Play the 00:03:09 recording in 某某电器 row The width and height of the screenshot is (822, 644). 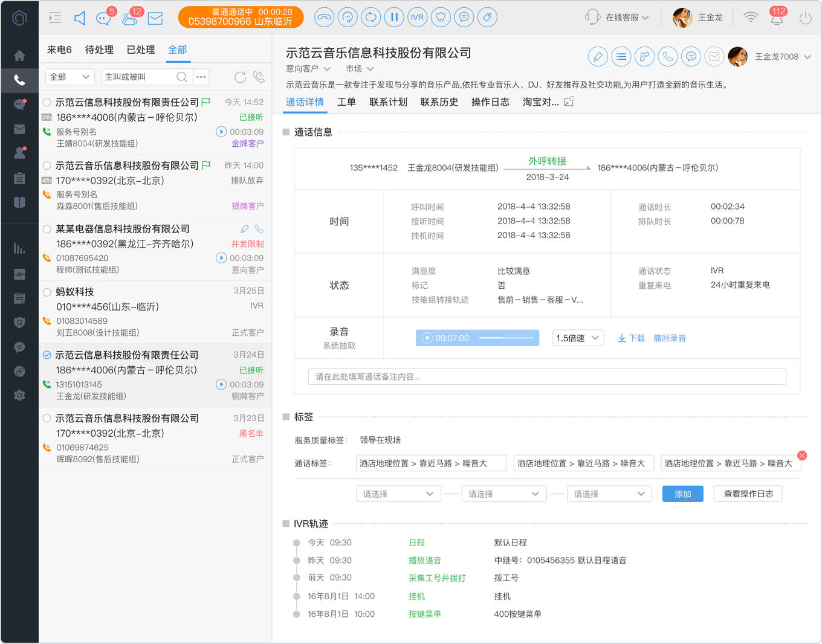(x=221, y=258)
